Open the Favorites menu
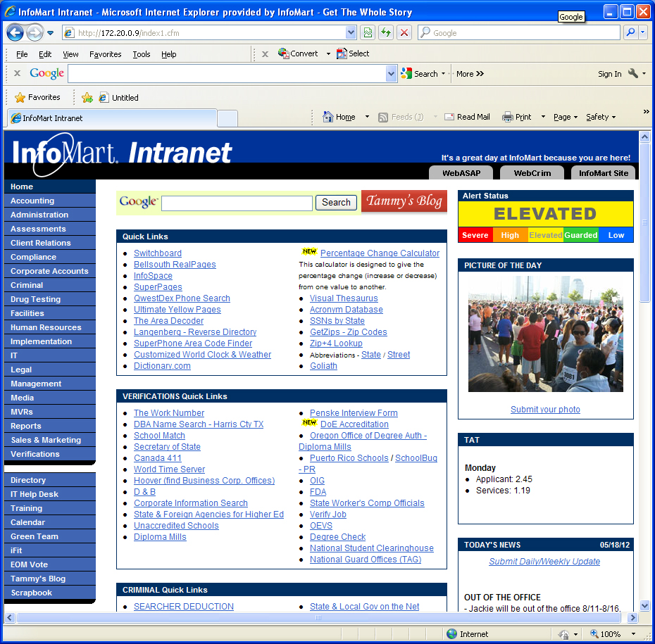This screenshot has height=644, width=655. (x=105, y=54)
